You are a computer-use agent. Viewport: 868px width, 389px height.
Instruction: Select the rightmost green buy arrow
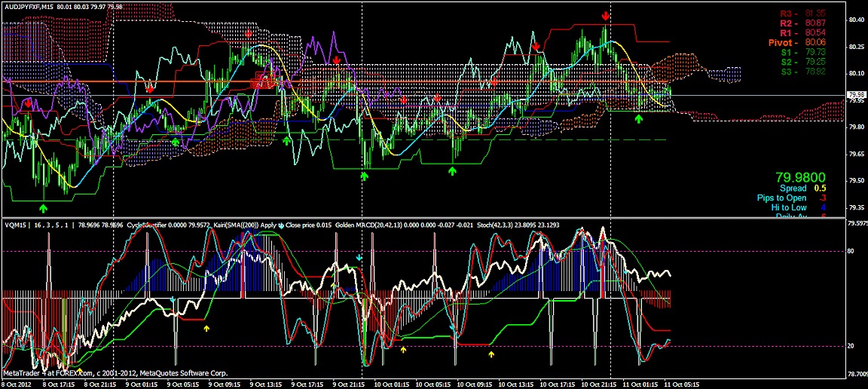(x=639, y=118)
